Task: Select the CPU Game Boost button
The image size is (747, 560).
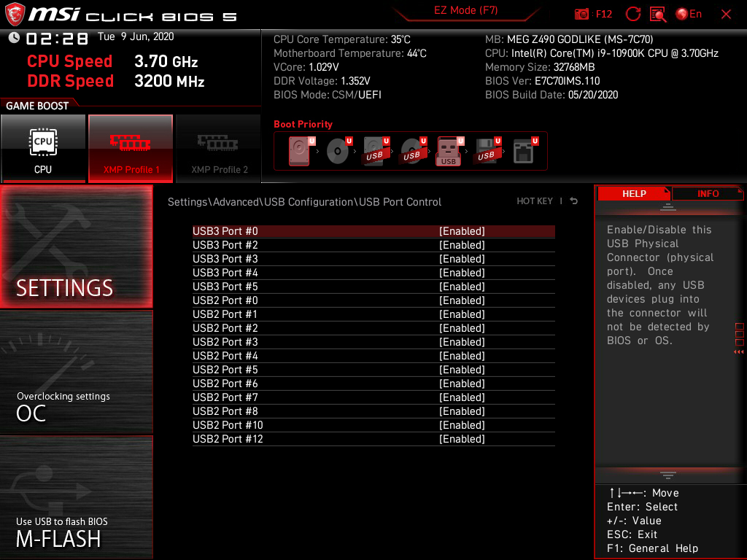Action: point(43,149)
